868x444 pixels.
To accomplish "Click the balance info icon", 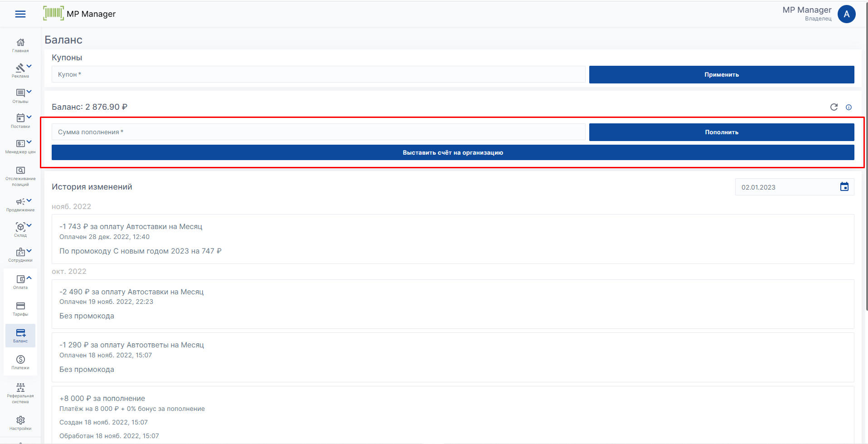I will point(849,107).
